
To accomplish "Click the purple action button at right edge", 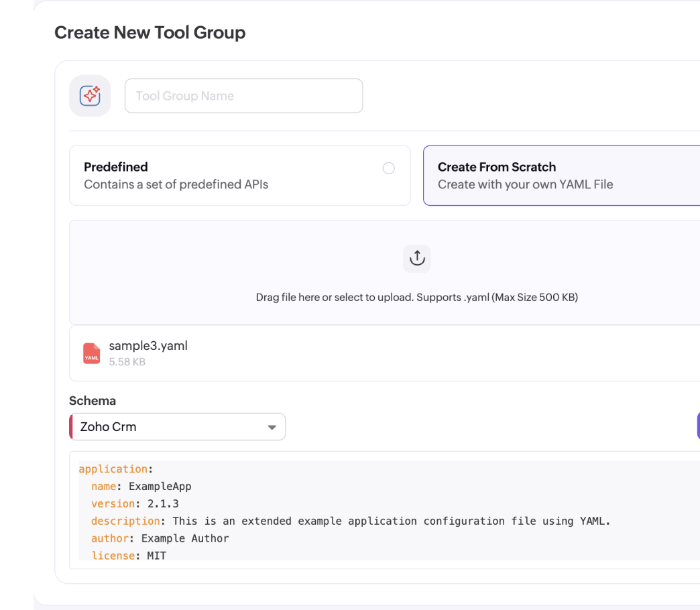I will 697,426.
